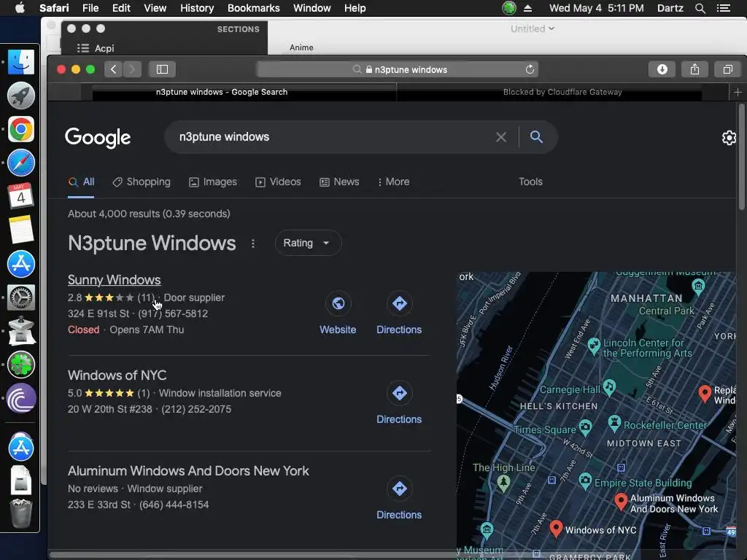The width and height of the screenshot is (747, 560).
Task: Click the magnifier search submit icon
Action: (x=536, y=137)
